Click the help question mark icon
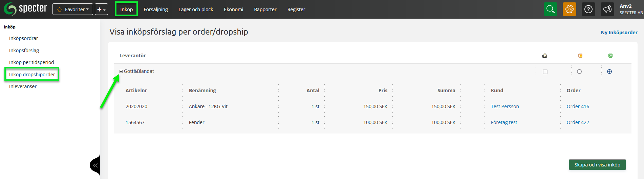The height and width of the screenshot is (179, 644). tap(588, 9)
